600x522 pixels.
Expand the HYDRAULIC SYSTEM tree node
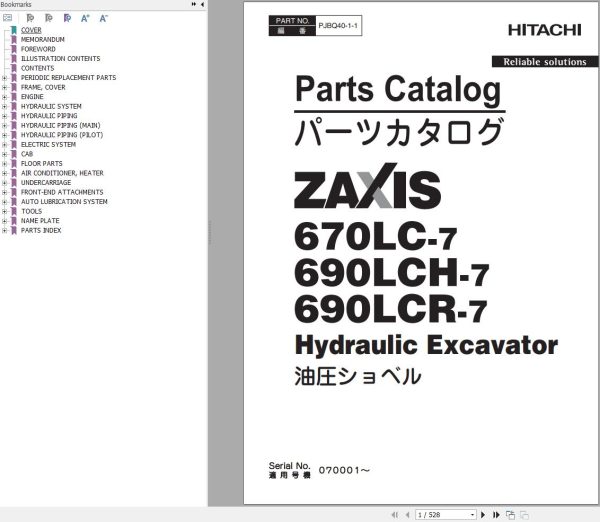point(5,107)
